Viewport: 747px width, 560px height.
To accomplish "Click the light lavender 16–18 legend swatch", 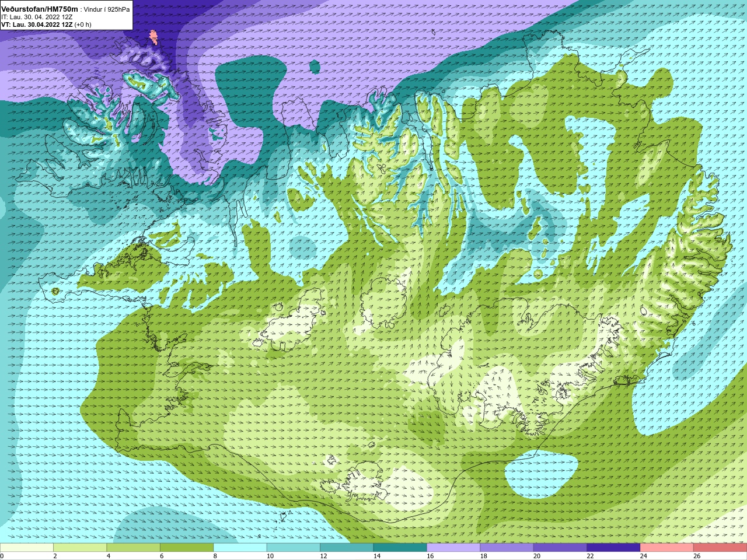I will click(x=453, y=548).
